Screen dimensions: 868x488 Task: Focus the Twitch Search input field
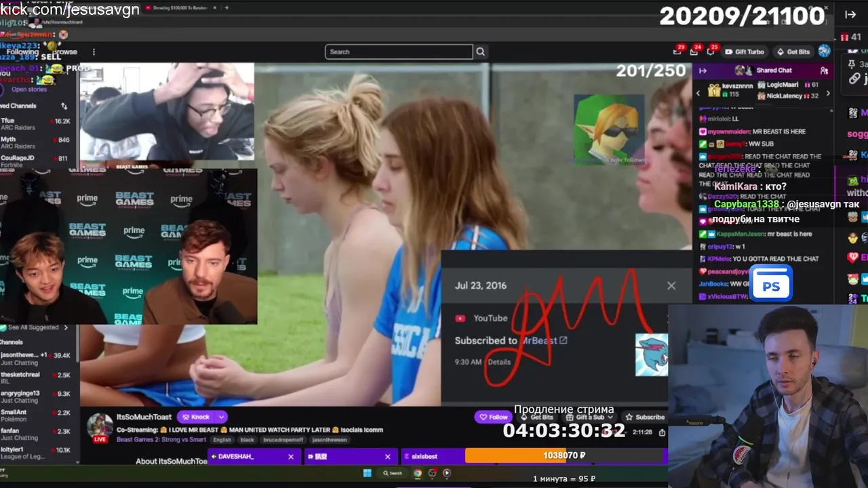coord(399,52)
